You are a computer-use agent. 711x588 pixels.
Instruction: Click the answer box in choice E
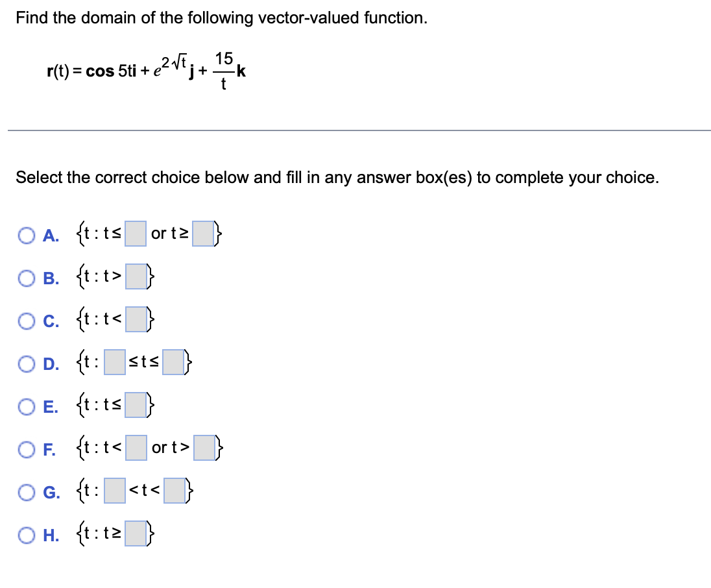tap(135, 406)
